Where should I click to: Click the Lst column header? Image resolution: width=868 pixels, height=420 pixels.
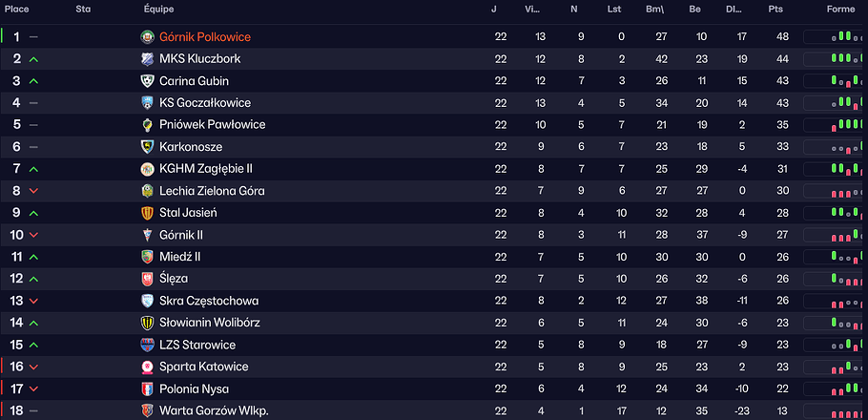614,10
